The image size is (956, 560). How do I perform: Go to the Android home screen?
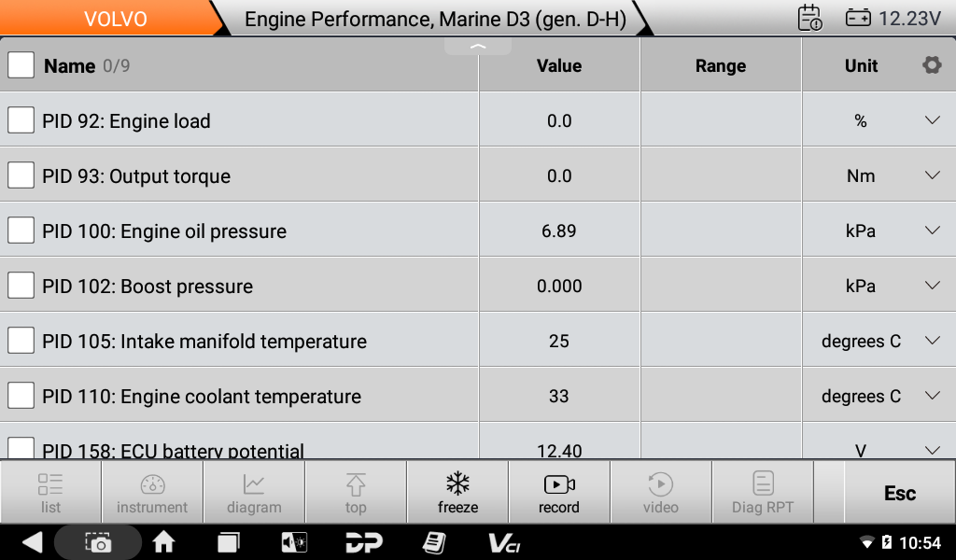click(164, 542)
